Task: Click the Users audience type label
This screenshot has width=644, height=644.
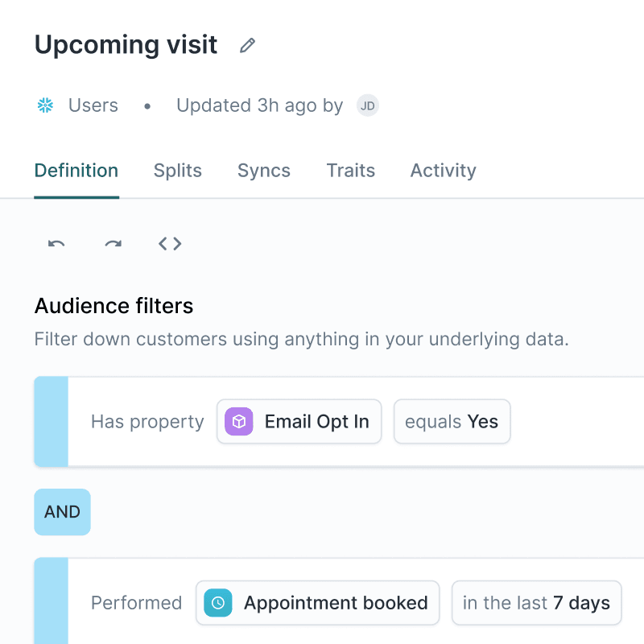Action: (93, 105)
